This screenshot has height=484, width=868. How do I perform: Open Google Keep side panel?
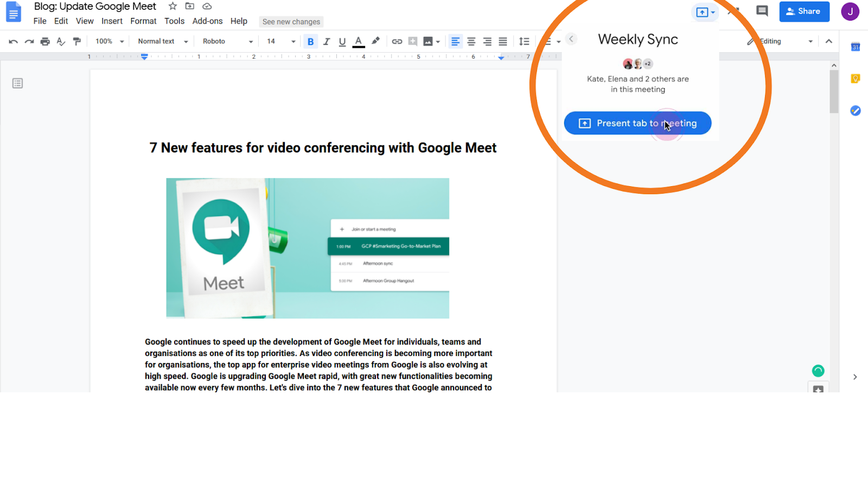pyautogui.click(x=856, y=79)
